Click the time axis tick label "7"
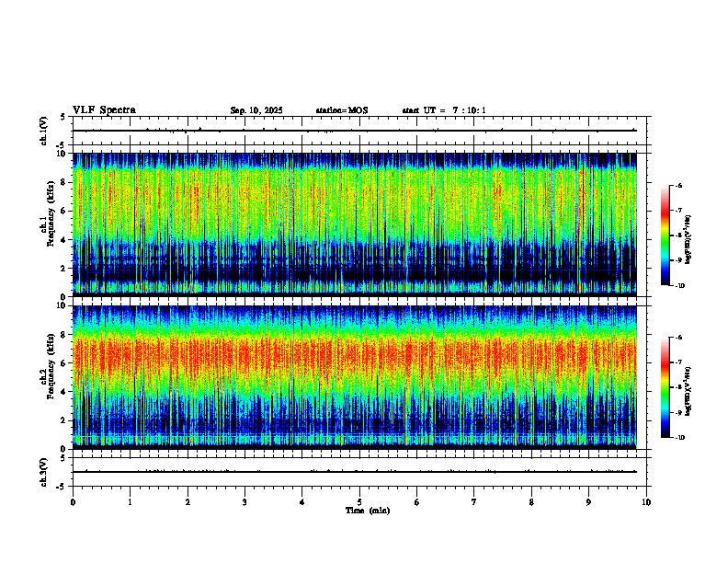The image size is (728, 563). (x=474, y=502)
